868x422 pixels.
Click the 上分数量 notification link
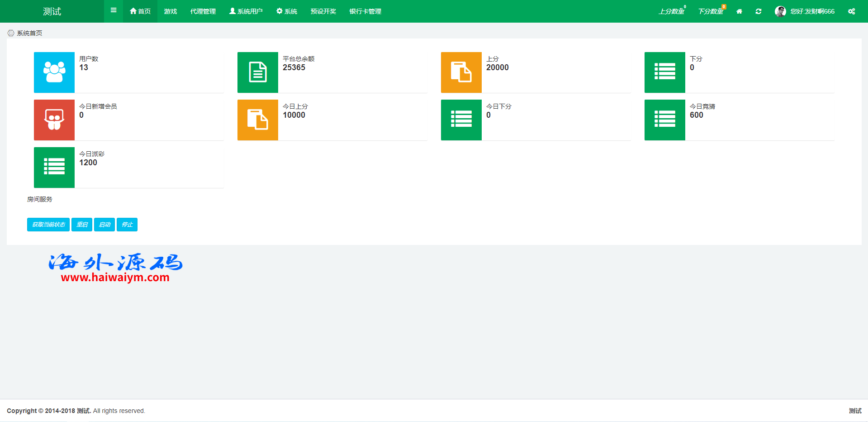pyautogui.click(x=672, y=11)
